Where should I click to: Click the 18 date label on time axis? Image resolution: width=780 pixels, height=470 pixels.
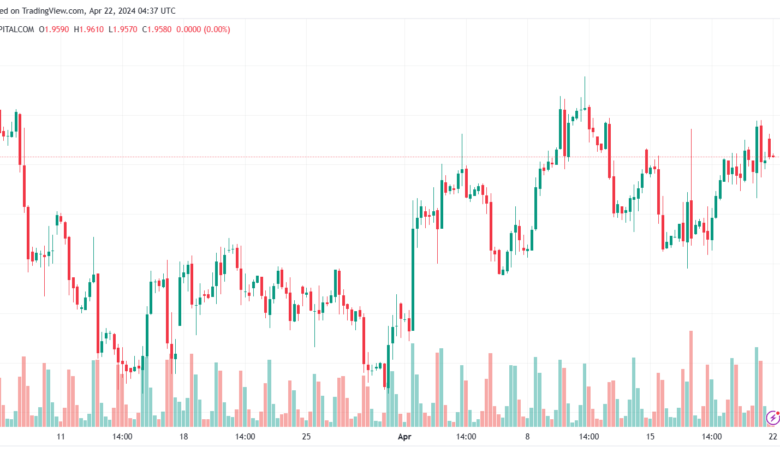(184, 437)
